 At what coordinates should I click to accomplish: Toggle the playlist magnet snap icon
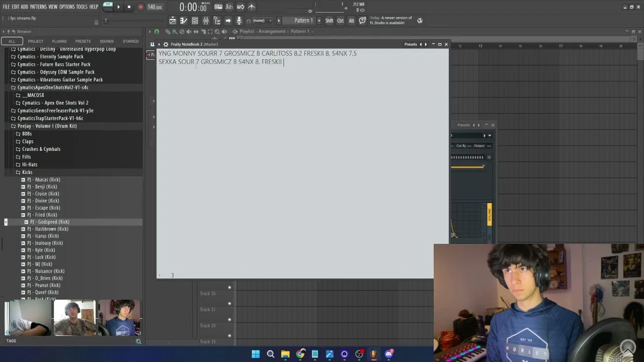click(x=156, y=32)
